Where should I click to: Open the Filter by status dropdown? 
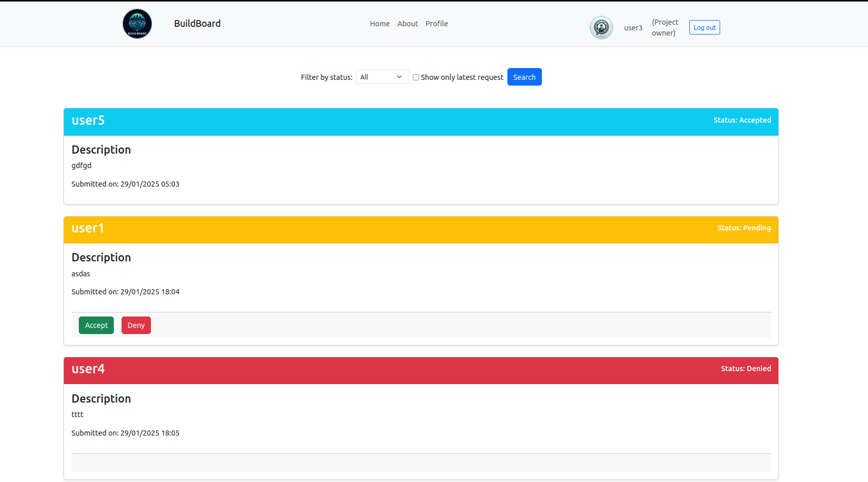pos(382,77)
